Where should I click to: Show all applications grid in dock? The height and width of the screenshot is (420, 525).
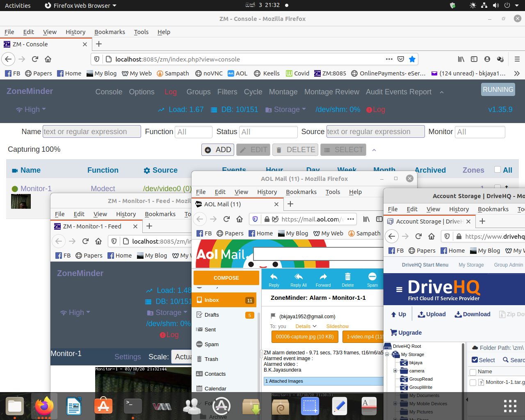tap(510, 406)
